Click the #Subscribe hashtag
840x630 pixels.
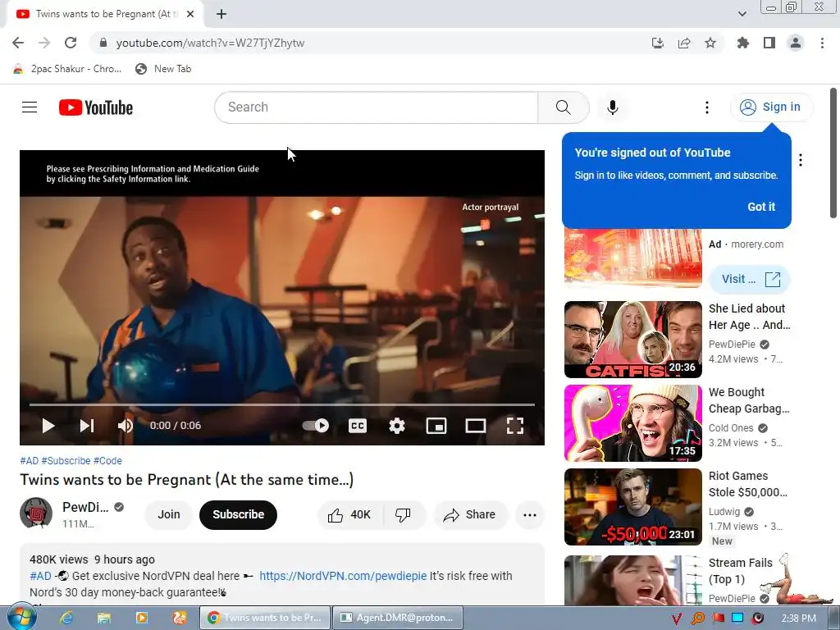coord(66,461)
